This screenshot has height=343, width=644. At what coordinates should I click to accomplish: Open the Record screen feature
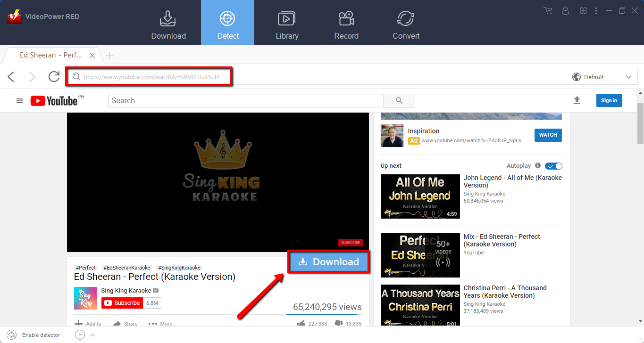(x=346, y=22)
